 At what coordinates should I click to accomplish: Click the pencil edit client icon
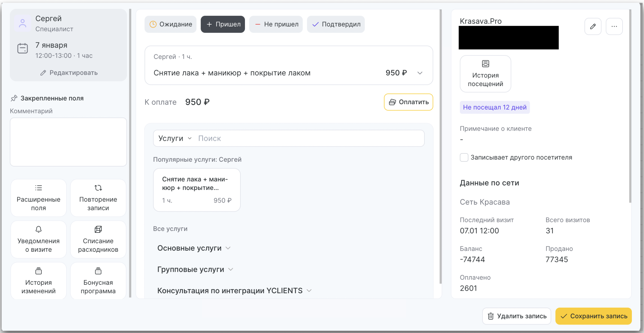point(593,27)
